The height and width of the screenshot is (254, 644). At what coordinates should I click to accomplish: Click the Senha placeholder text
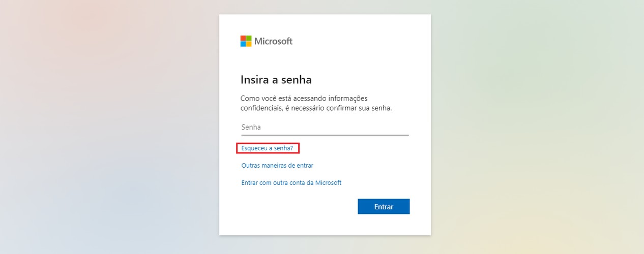pyautogui.click(x=251, y=128)
